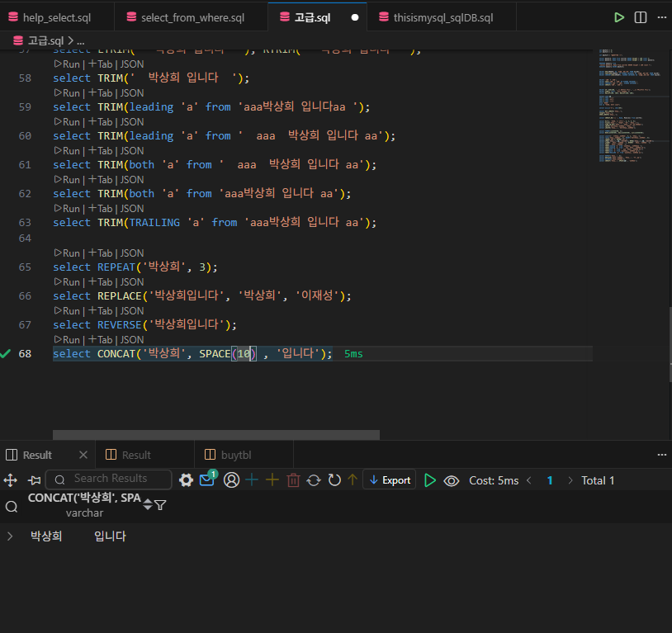Click the blue plus insert row icon
The height and width of the screenshot is (633, 672).
click(252, 479)
